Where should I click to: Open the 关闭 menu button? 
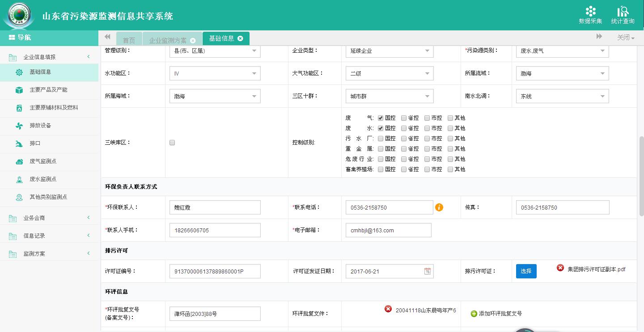click(x=626, y=38)
